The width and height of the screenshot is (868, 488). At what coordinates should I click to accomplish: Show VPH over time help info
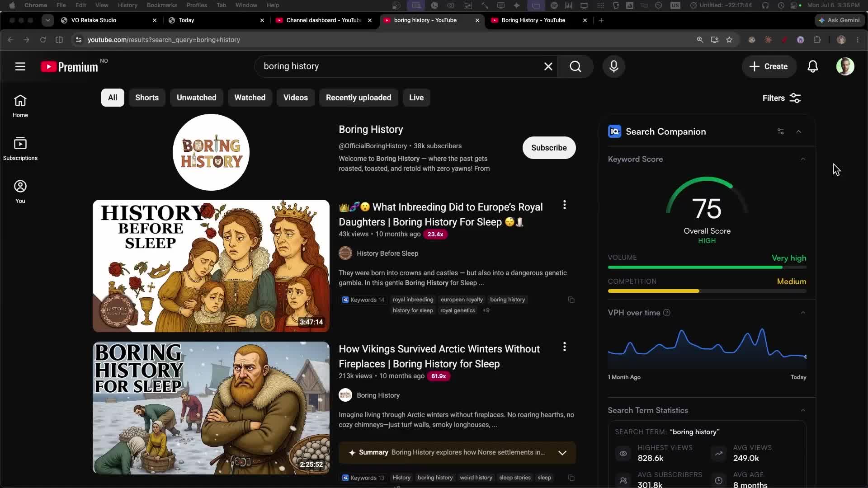pyautogui.click(x=666, y=313)
